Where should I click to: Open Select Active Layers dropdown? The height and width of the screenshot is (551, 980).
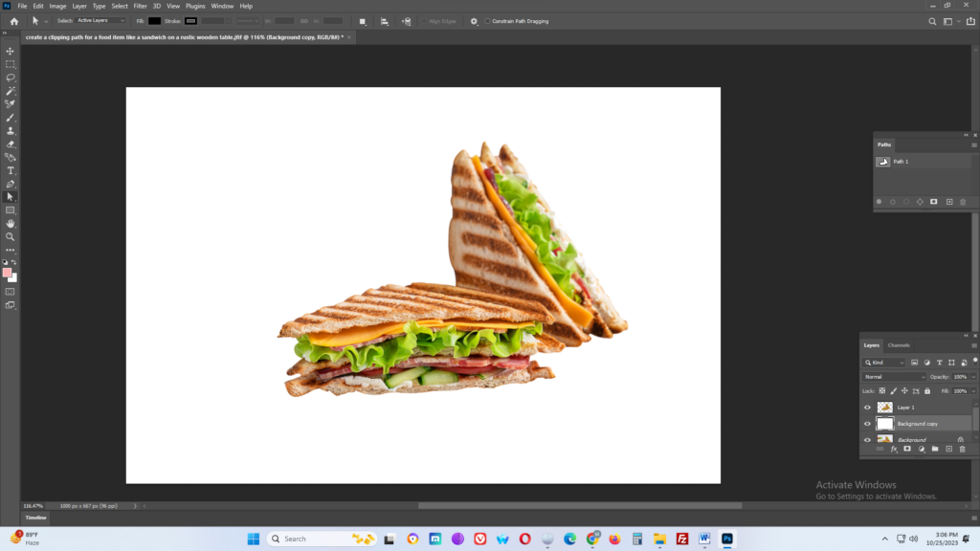pos(101,21)
